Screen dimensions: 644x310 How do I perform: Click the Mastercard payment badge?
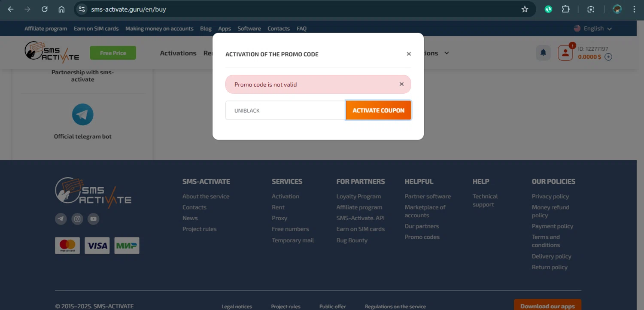tap(67, 246)
